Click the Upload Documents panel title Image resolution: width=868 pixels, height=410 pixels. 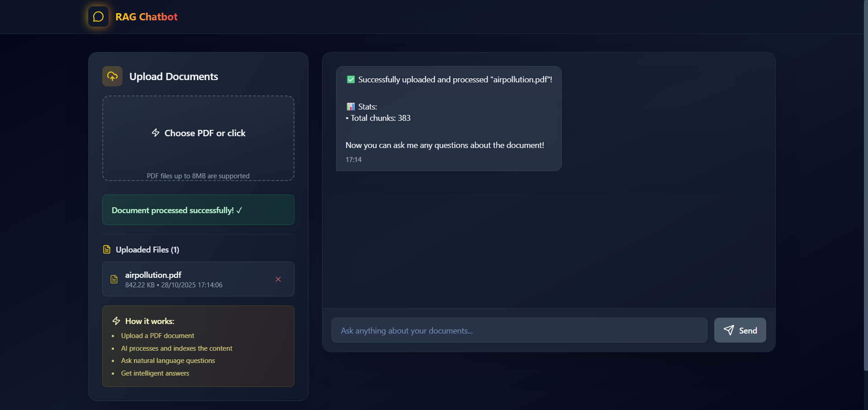coord(173,76)
